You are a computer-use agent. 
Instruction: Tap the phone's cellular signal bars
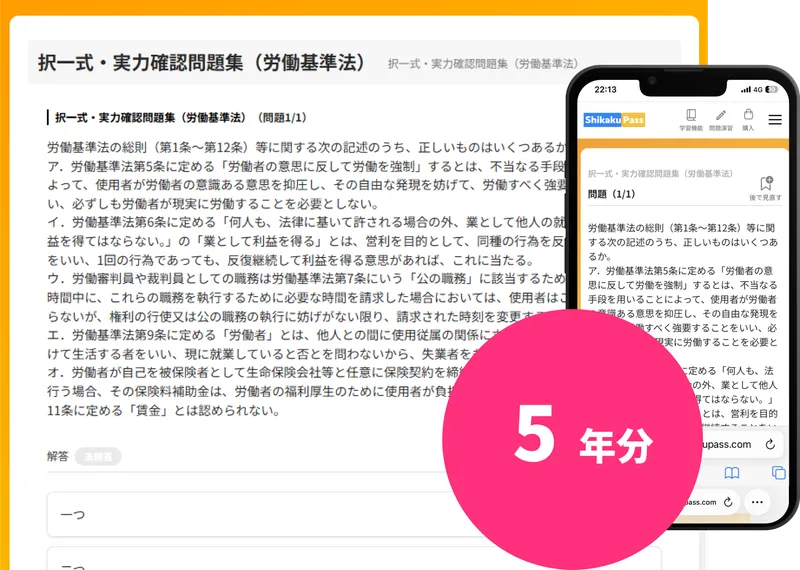point(746,90)
